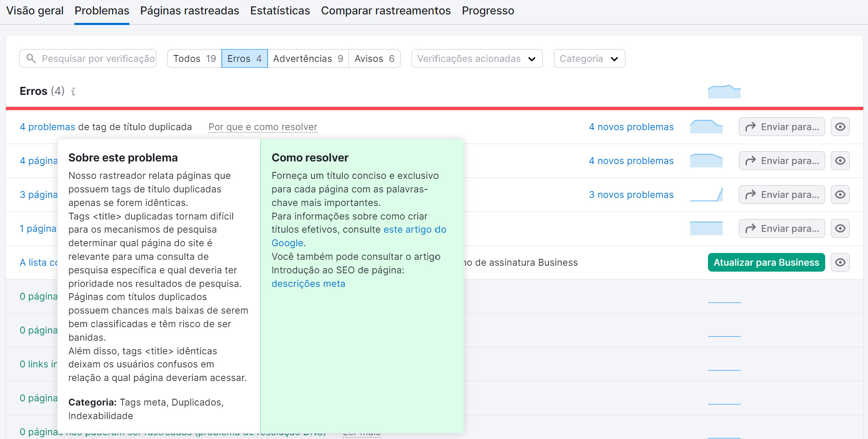
Task: Click the share arrow on the third Enviar para button
Action: pyautogui.click(x=751, y=194)
